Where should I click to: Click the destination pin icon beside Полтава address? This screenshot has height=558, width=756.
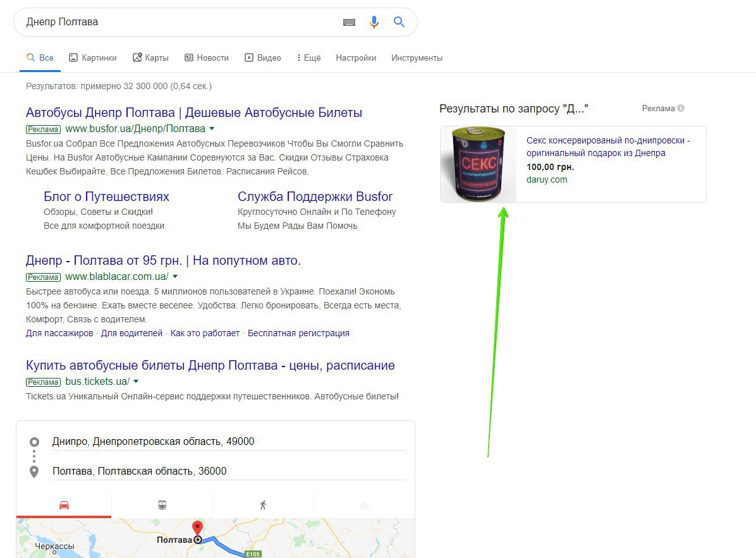point(34,472)
